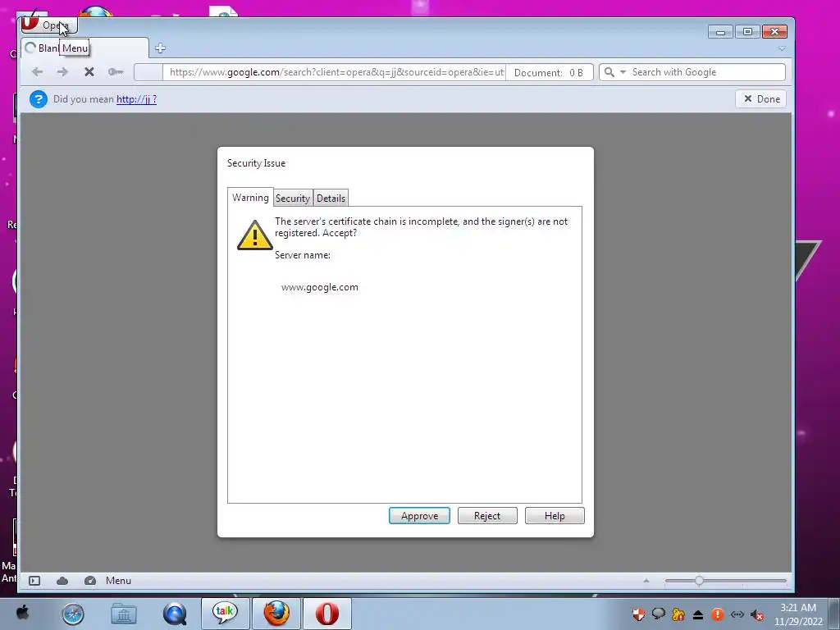Click the blue question mark icon
The image size is (840, 630).
tap(39, 99)
